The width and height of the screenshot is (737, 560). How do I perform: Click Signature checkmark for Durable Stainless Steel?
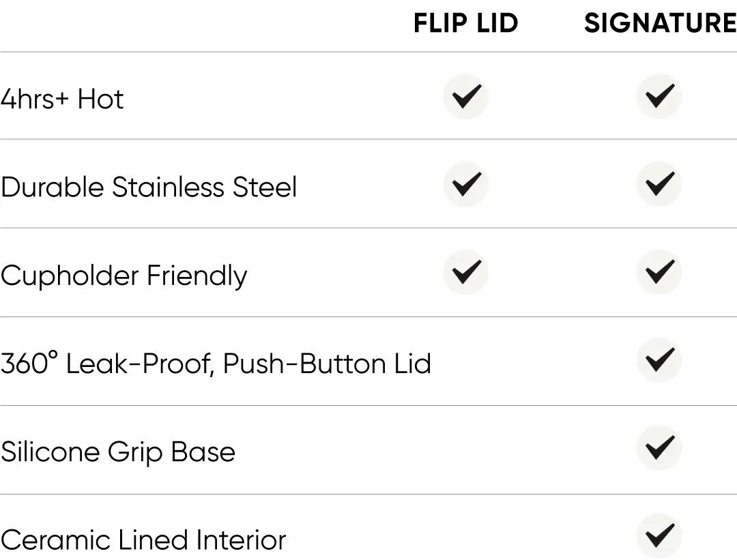point(659,184)
